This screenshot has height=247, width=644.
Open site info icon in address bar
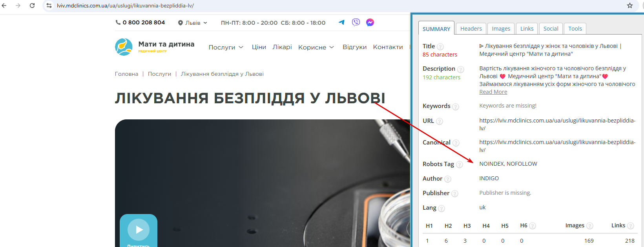tap(49, 5)
